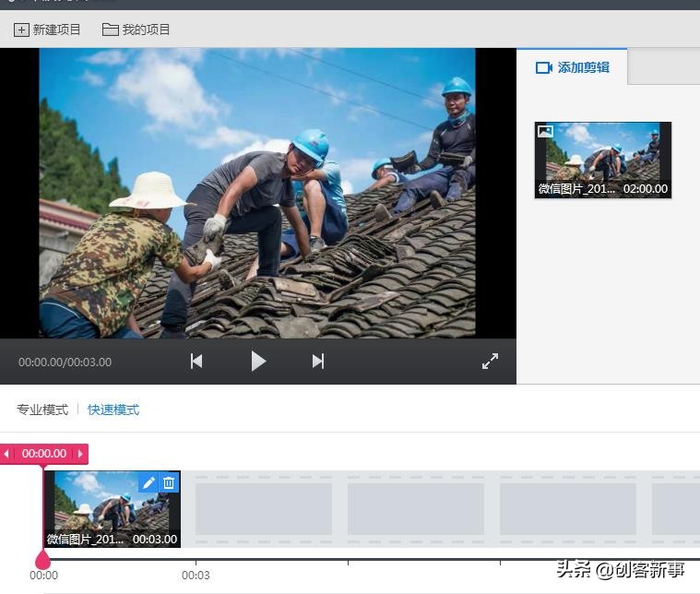This screenshot has height=594, width=700.
Task: Skip to next clip in the player
Action: (318, 362)
